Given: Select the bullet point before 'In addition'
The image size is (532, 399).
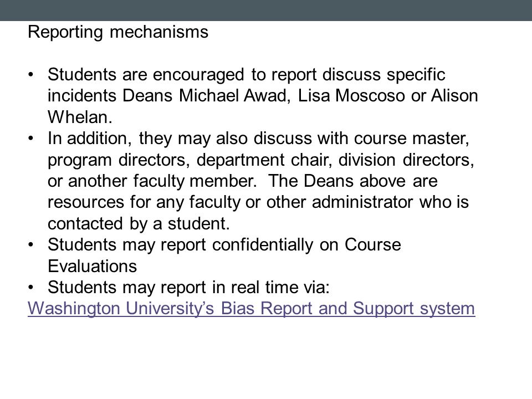Looking at the screenshot, I should click(x=31, y=139).
